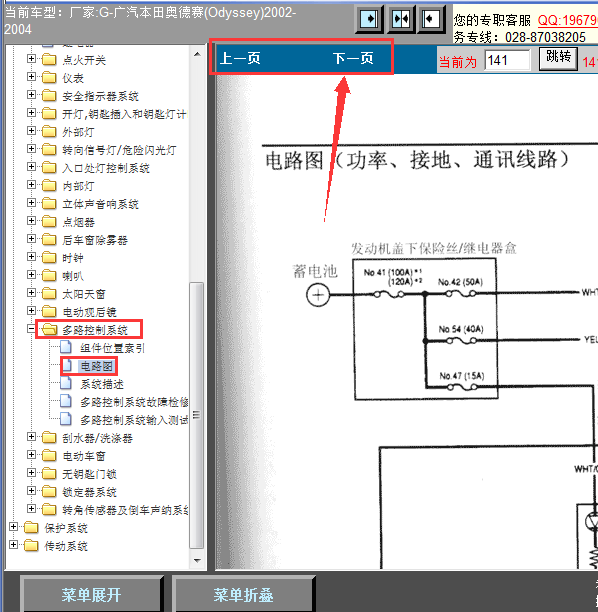Click the 时钟 folder icon

49,258
